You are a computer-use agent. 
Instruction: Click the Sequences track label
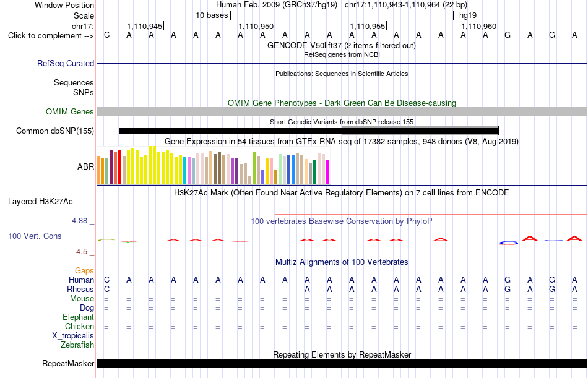pos(74,82)
